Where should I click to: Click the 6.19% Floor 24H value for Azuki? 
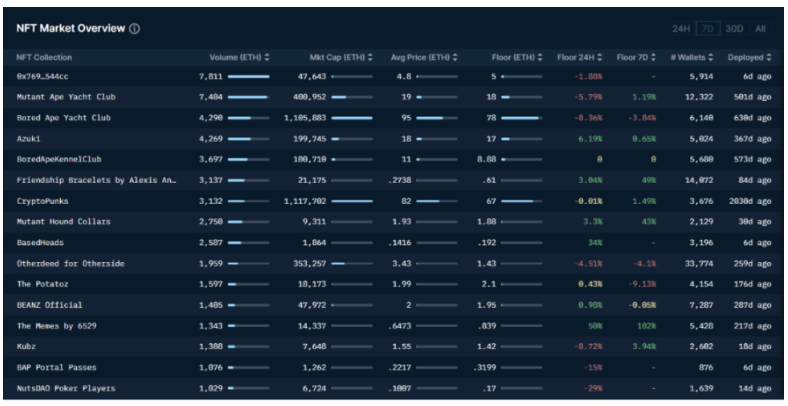[x=590, y=139]
